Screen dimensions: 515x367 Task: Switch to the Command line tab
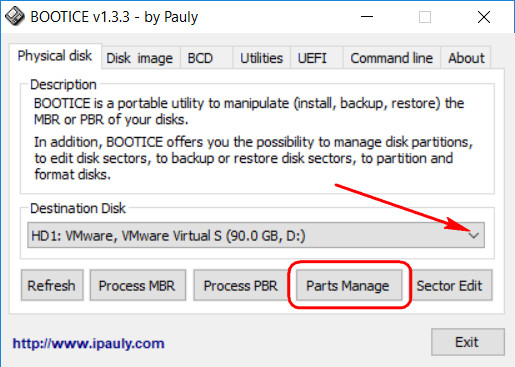click(392, 58)
